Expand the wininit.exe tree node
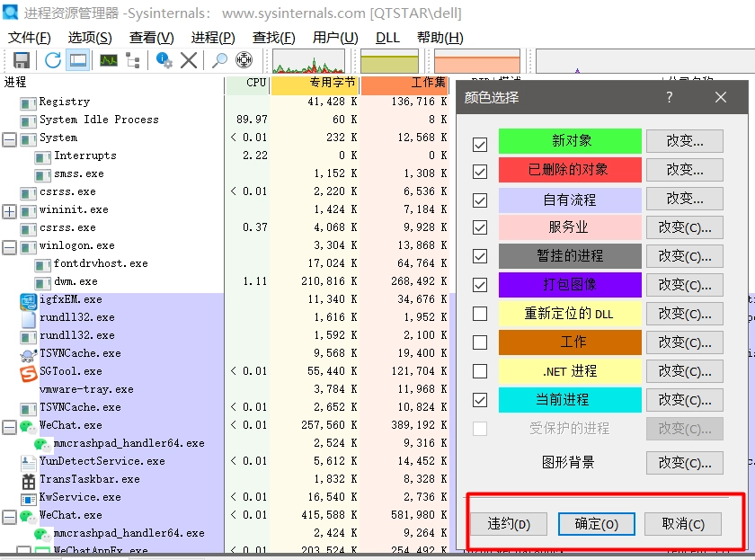Screen dimensions: 755x560 10,211
